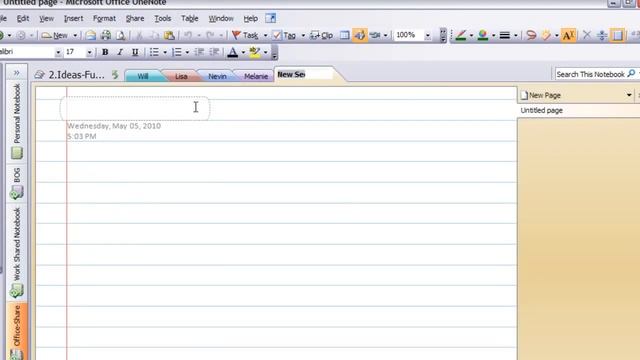Open the Insert menu

pos(73,18)
